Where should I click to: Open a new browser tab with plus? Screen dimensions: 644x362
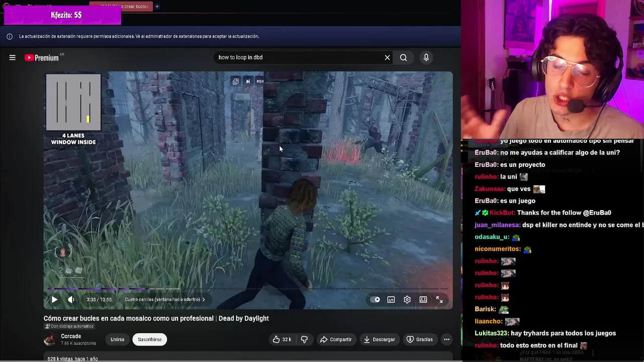pyautogui.click(x=157, y=7)
